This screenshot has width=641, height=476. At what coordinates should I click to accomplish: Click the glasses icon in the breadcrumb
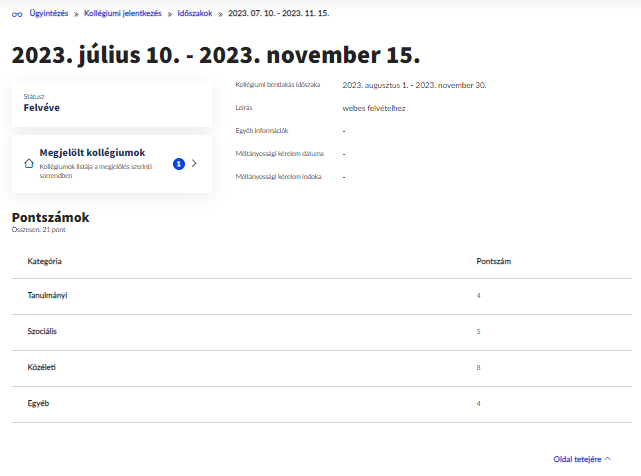[16, 14]
